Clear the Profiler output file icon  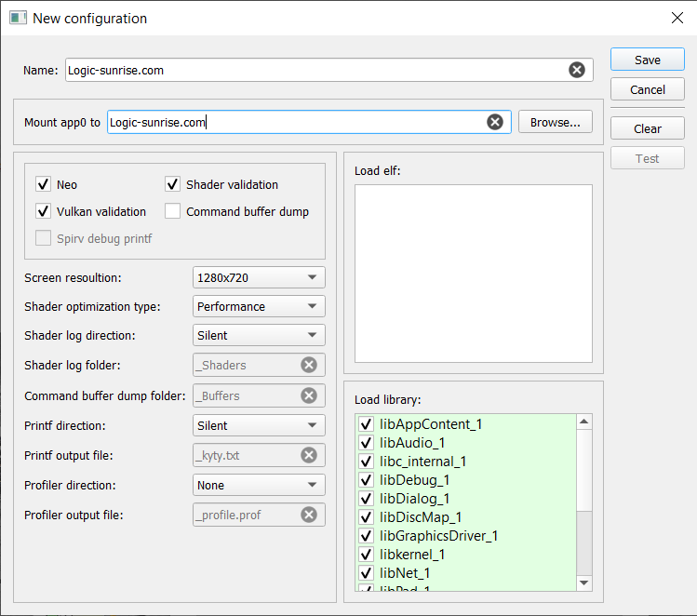(x=309, y=515)
